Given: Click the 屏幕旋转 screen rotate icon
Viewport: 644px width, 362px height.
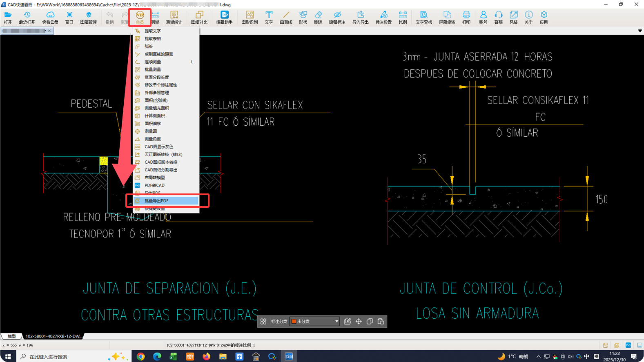Looking at the screenshot, I should 447,17.
